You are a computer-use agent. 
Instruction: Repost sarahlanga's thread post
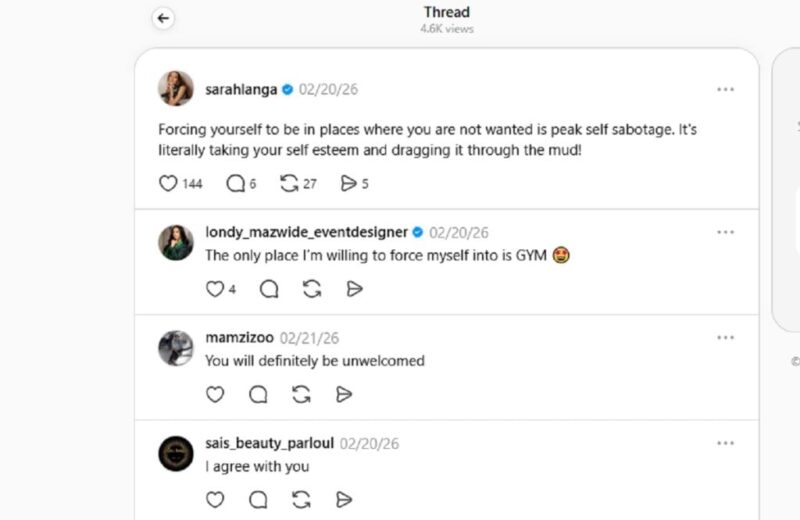[x=290, y=183]
